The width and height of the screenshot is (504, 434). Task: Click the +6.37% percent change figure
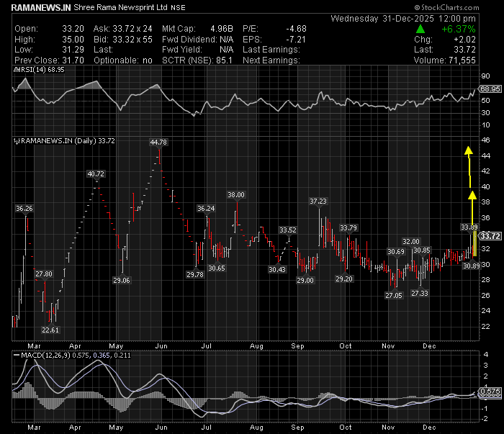pyautogui.click(x=459, y=30)
